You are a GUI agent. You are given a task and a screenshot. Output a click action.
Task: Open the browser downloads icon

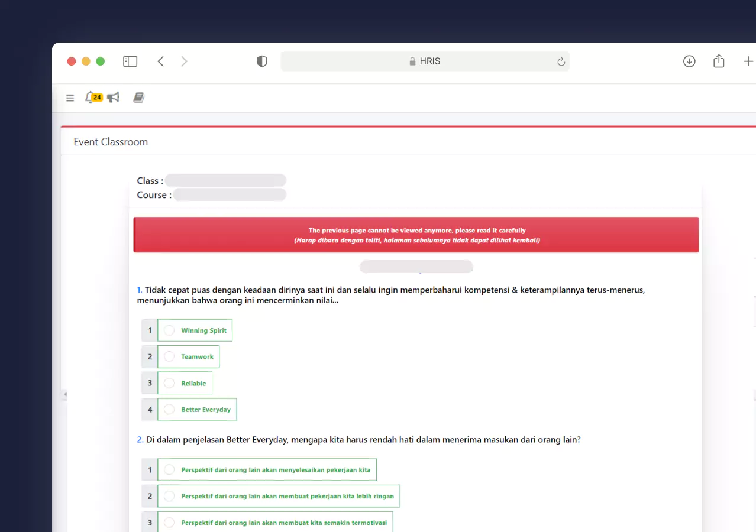tap(689, 61)
